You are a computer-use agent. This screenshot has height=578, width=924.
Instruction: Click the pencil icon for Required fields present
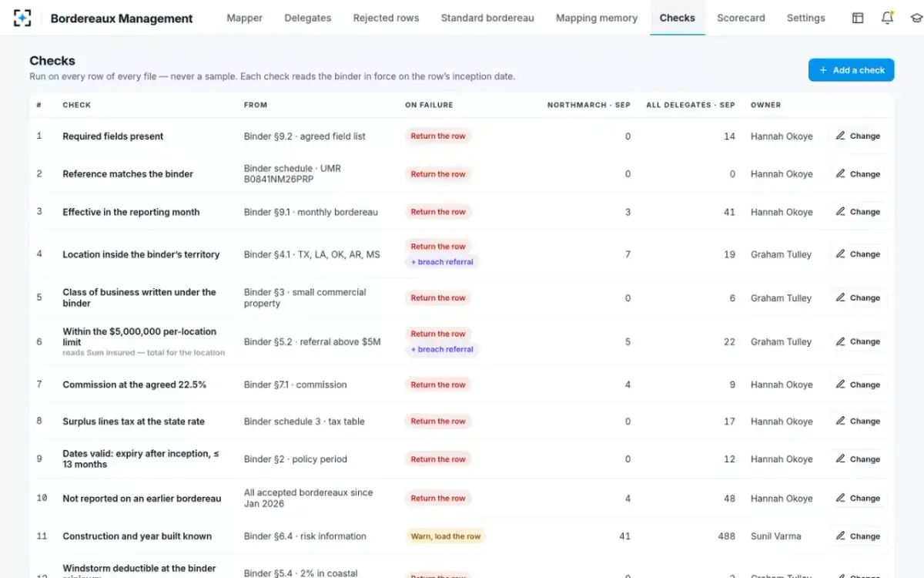click(x=841, y=136)
